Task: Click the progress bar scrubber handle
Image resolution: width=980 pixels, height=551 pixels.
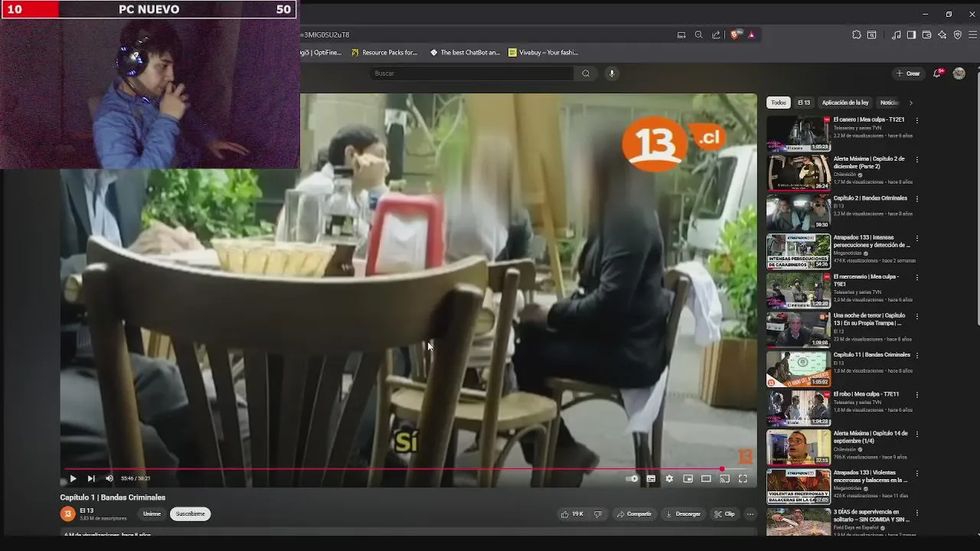Action: coord(722,468)
